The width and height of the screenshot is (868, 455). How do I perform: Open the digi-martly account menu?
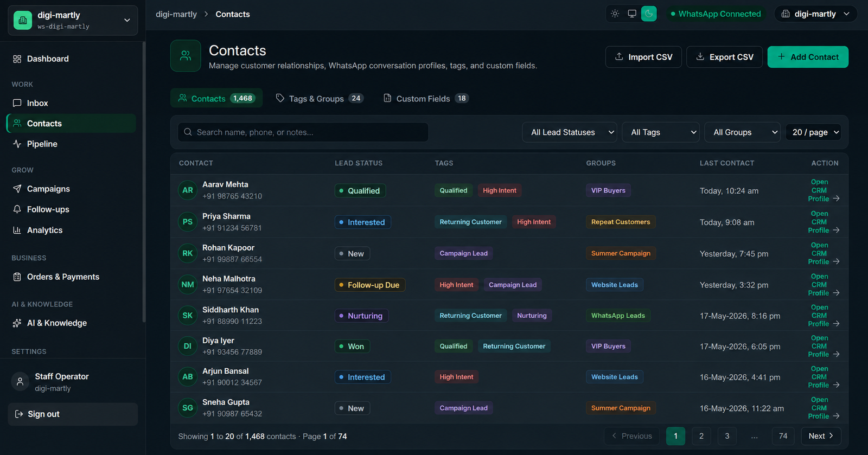tap(815, 14)
